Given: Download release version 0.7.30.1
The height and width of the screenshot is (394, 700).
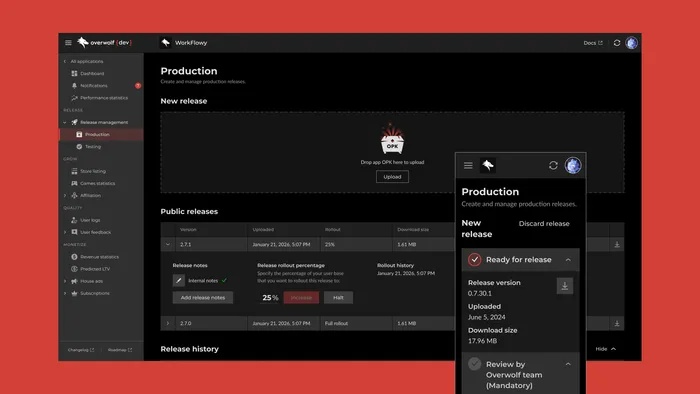Looking at the screenshot, I should point(565,286).
